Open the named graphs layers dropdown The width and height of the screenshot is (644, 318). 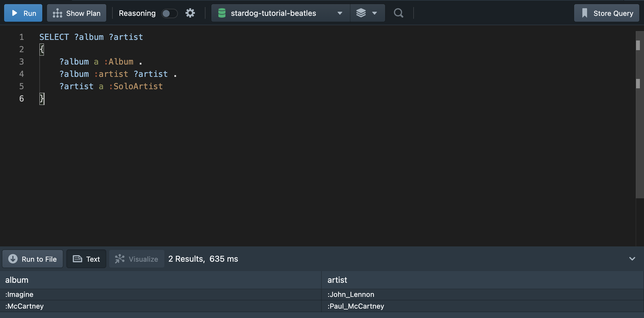point(367,13)
